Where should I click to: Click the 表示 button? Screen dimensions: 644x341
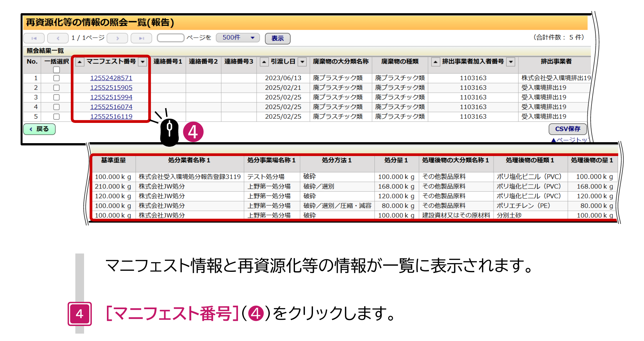[x=278, y=38]
